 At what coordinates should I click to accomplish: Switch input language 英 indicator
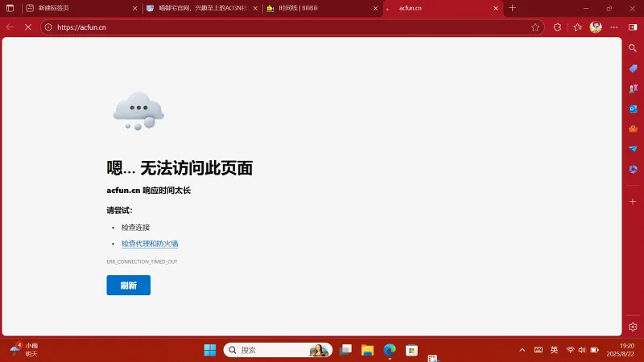click(554, 350)
